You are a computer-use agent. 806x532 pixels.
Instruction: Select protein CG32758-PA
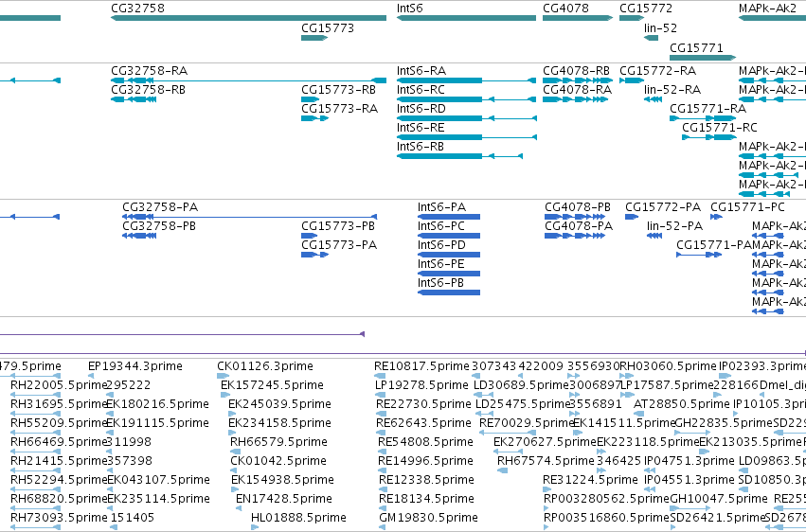(249, 217)
